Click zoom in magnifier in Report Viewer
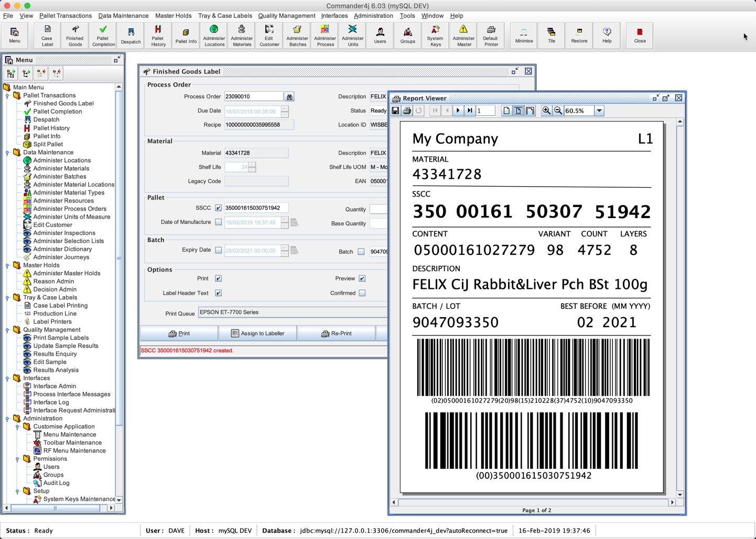 coord(546,111)
